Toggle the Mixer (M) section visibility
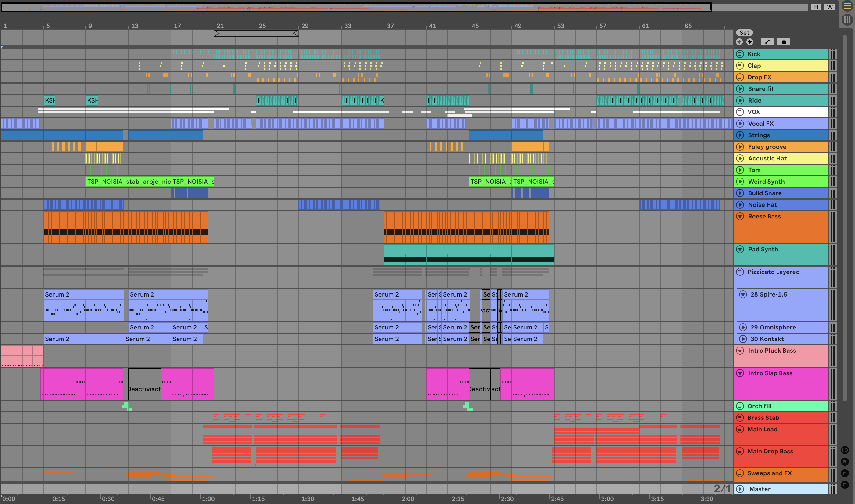Image resolution: width=855 pixels, height=504 pixels. point(845,473)
